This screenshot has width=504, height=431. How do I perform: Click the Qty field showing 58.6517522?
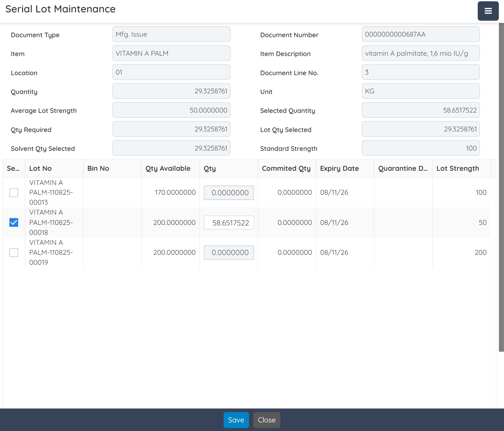coord(229,223)
